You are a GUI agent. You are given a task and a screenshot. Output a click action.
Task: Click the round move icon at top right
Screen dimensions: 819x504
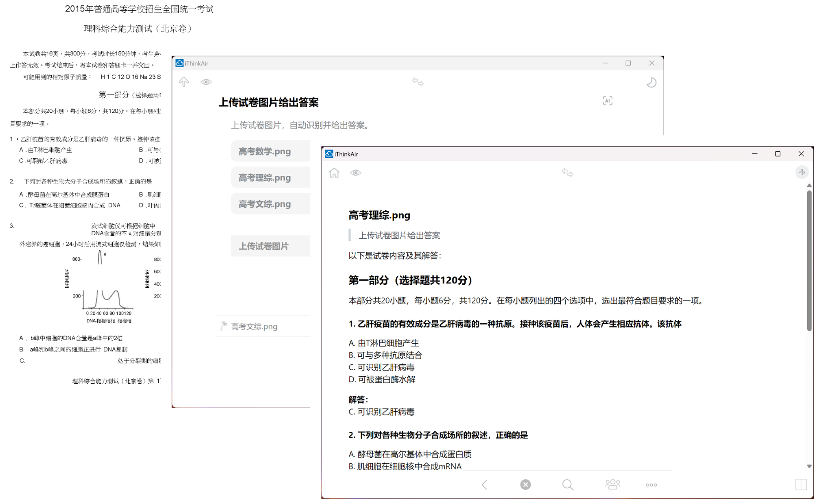[802, 172]
